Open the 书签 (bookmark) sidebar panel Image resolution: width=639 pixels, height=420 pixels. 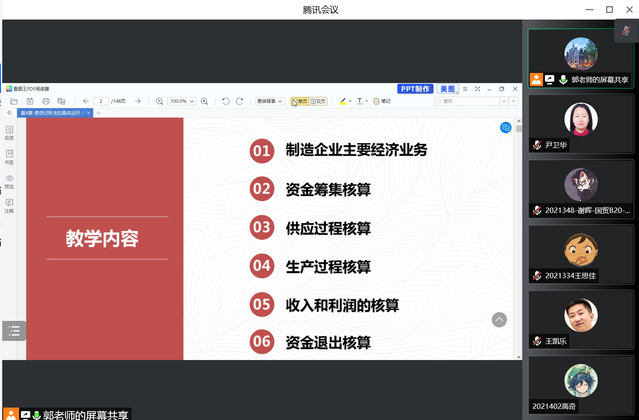[9, 158]
